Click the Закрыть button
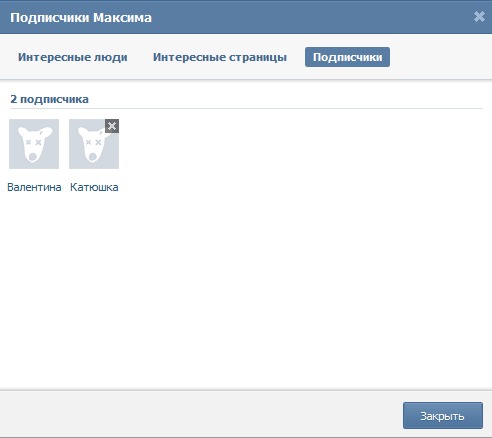 443,416
